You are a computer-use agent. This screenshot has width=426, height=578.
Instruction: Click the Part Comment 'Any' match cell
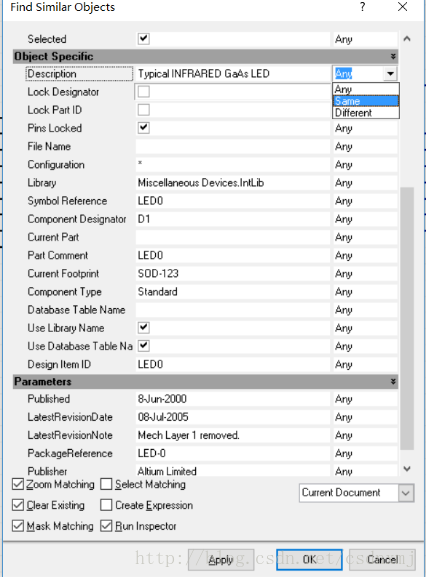tap(365, 255)
